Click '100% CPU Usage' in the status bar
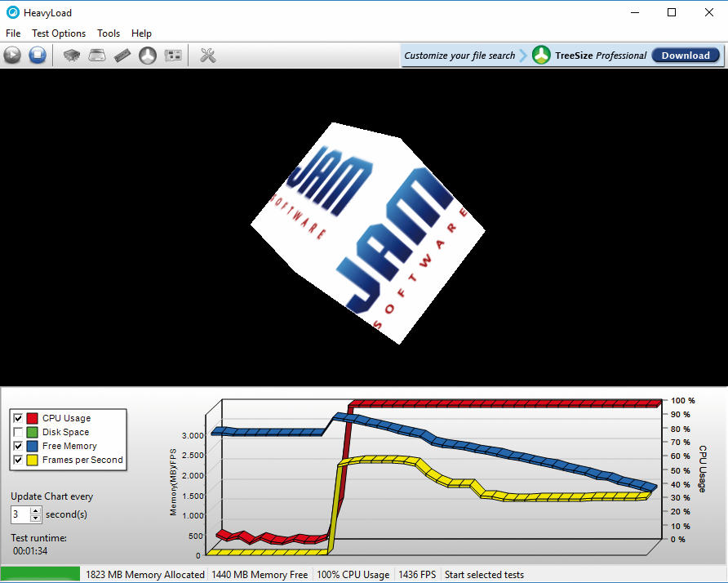 (353, 575)
